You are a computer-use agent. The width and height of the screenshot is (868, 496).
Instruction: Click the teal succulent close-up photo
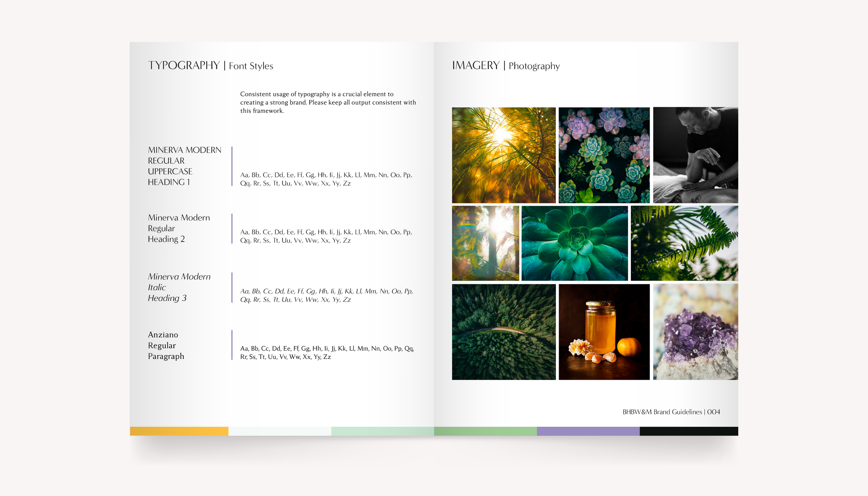click(574, 243)
